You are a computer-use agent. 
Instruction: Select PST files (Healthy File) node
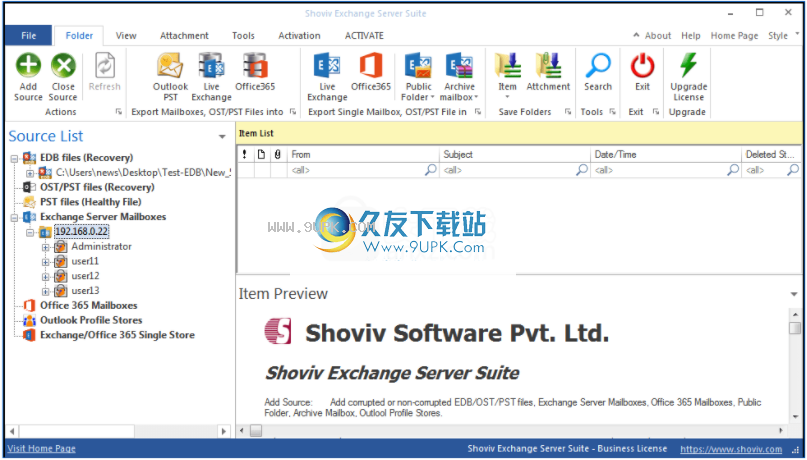pyautogui.click(x=91, y=202)
